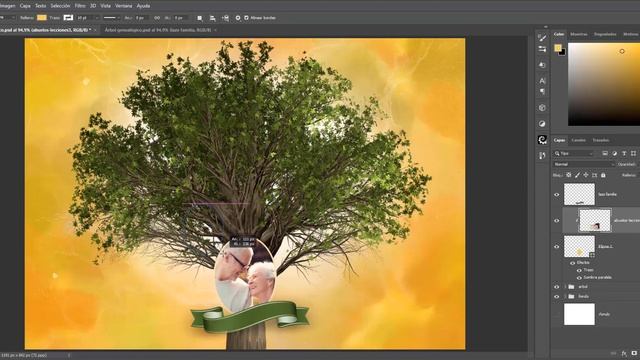The image size is (640, 360).
Task: Add layer style fx icon
Action: [x=624, y=353]
